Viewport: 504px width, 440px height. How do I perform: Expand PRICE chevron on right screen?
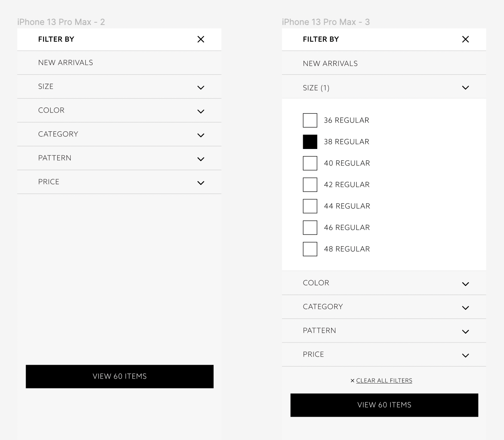point(465,356)
